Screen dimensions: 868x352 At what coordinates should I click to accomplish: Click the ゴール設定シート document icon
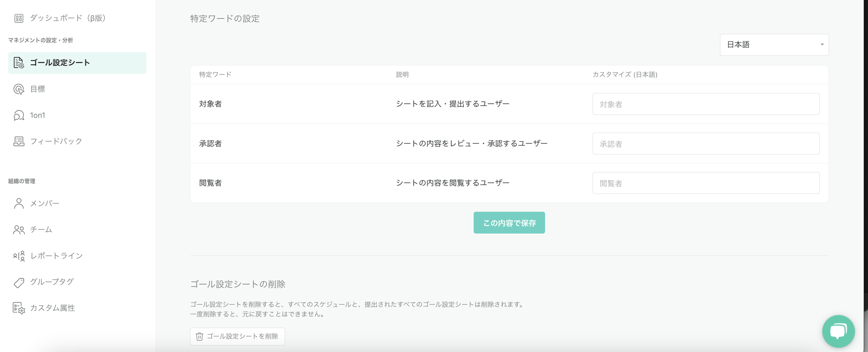click(19, 63)
